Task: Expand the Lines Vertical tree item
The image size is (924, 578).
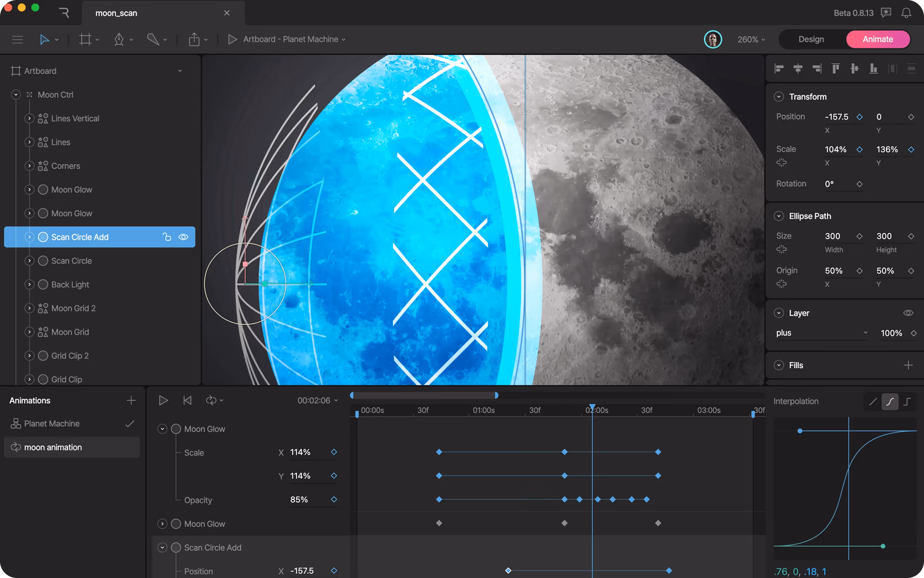Action: tap(30, 119)
